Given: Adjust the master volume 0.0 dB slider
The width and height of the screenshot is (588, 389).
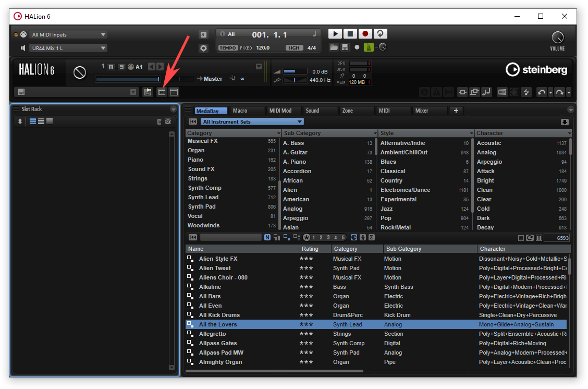Looking at the screenshot, I should pyautogui.click(x=295, y=71).
